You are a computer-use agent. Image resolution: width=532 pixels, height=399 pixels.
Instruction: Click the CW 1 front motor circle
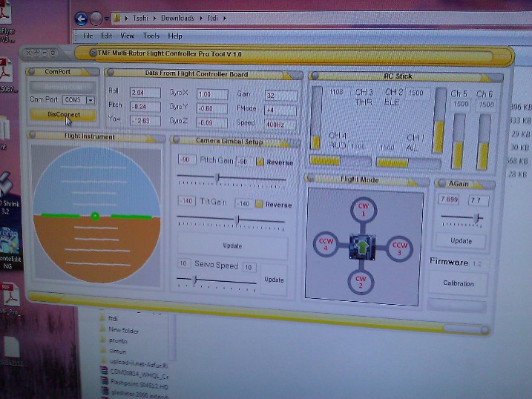pos(364,210)
